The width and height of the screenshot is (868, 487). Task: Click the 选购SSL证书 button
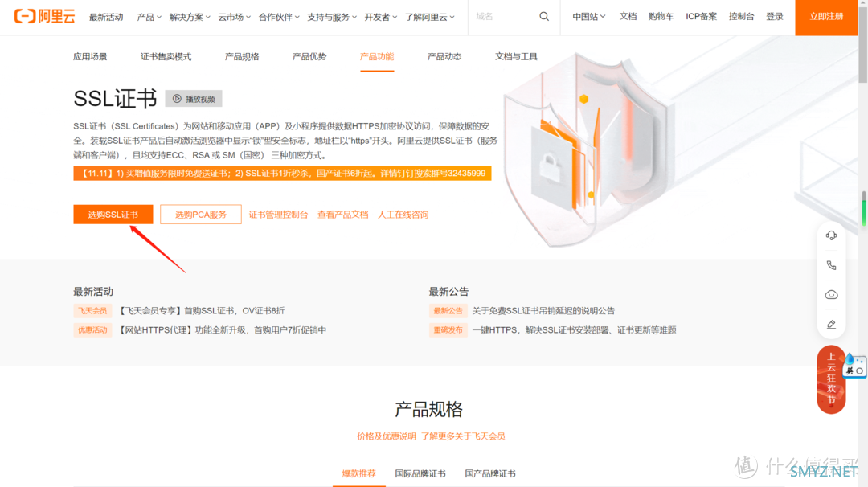click(113, 215)
